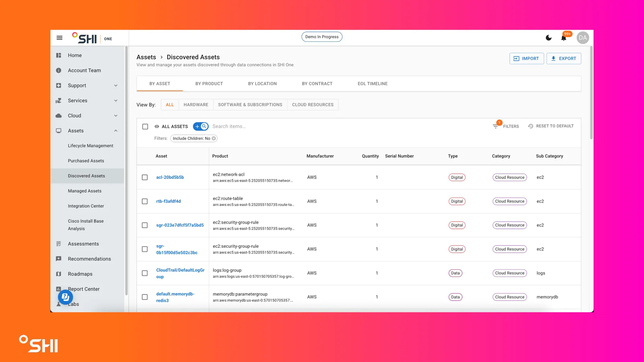Open the CloudTrail/DefaultLogGroup asset link
This screenshot has height=362, width=644.
[x=180, y=274]
